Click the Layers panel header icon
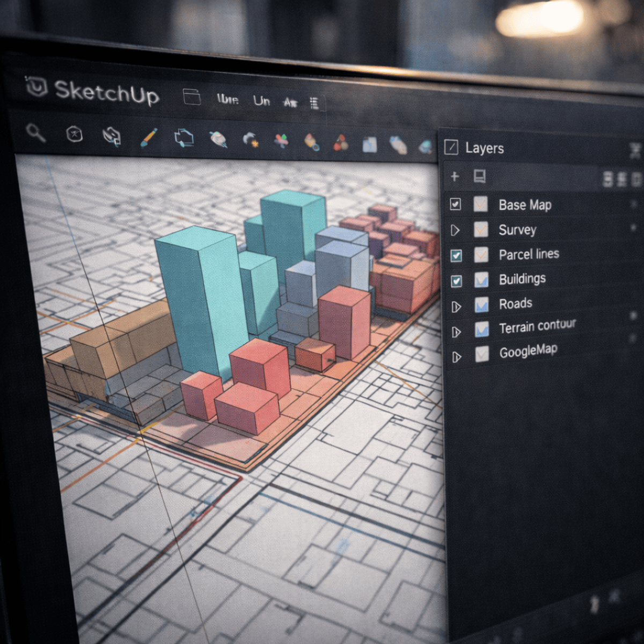Image resolution: width=644 pixels, height=644 pixels. point(451,147)
